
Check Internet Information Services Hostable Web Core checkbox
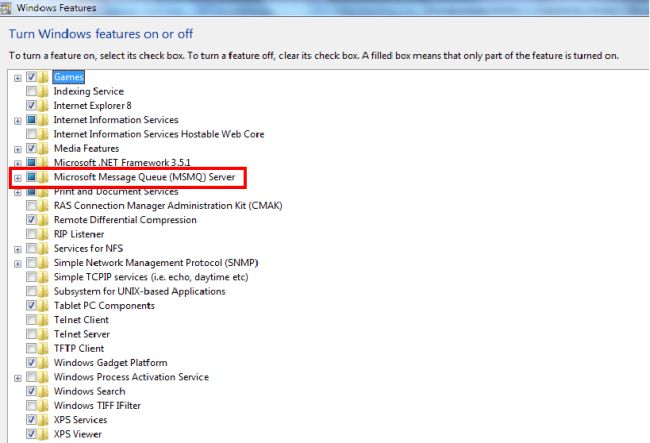[32, 134]
